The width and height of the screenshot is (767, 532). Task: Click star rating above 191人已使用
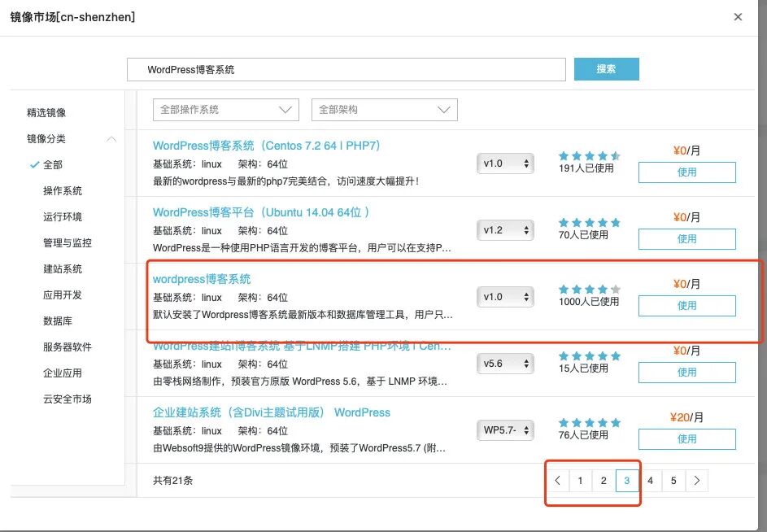(590, 156)
